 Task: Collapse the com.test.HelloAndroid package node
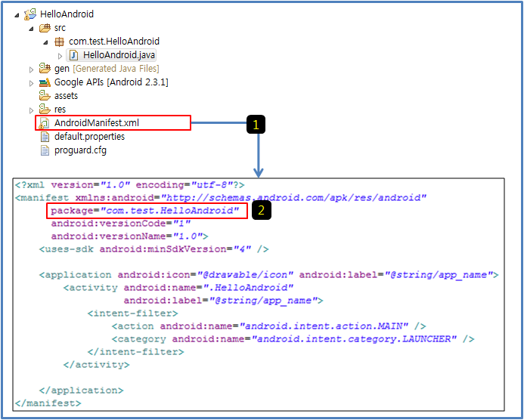(46, 42)
